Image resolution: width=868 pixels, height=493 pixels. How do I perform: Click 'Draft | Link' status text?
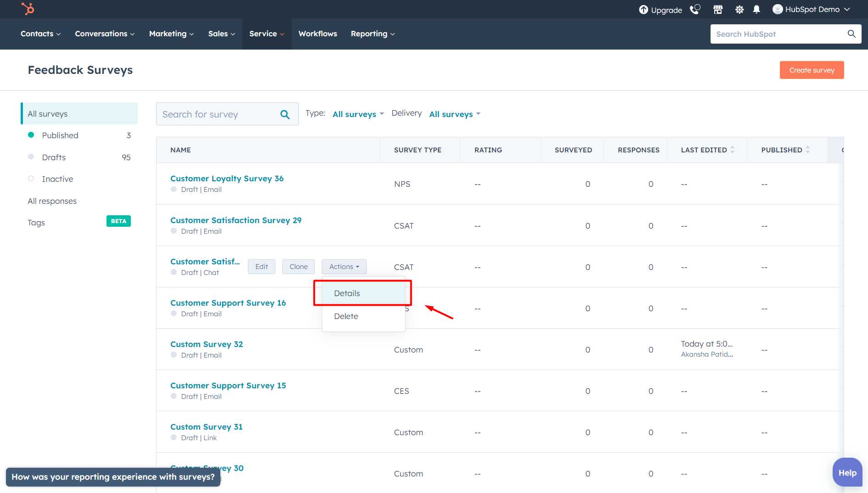click(x=199, y=438)
